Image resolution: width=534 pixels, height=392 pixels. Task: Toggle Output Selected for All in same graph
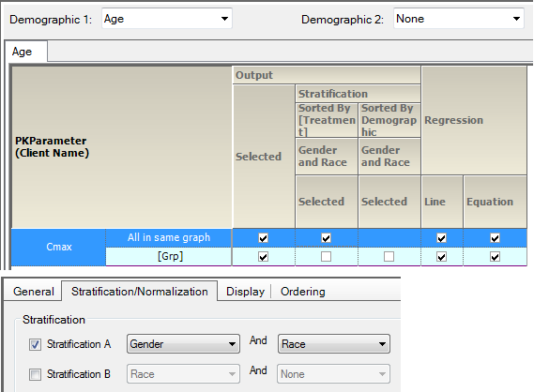tap(263, 238)
